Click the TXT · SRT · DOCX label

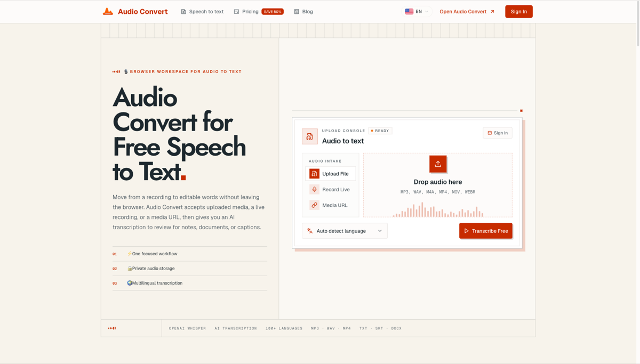(x=380, y=328)
